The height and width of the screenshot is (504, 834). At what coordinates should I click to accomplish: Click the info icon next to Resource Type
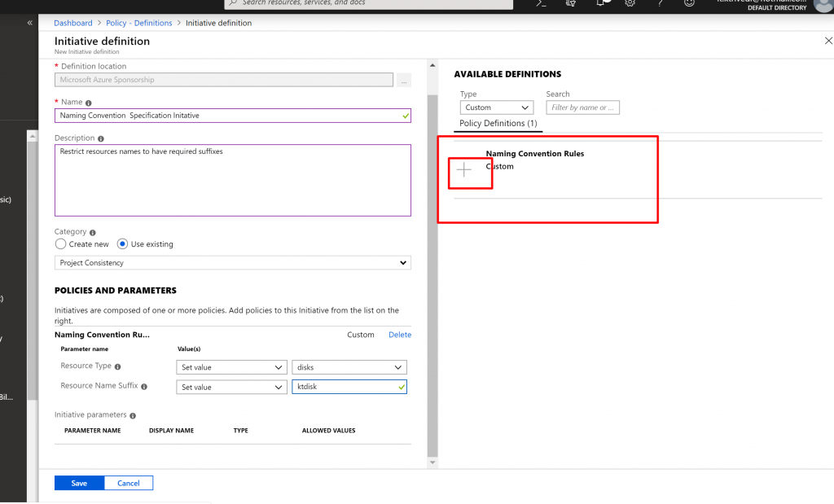118,366
